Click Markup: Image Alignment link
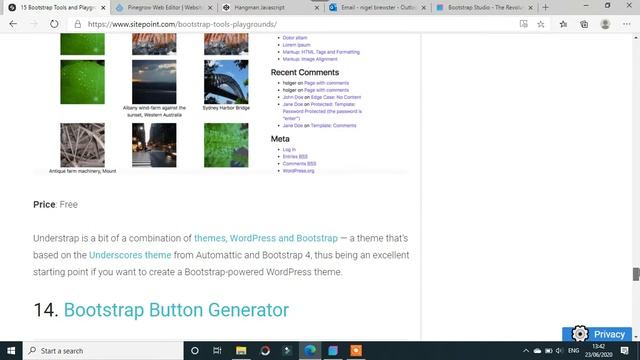 point(310,59)
